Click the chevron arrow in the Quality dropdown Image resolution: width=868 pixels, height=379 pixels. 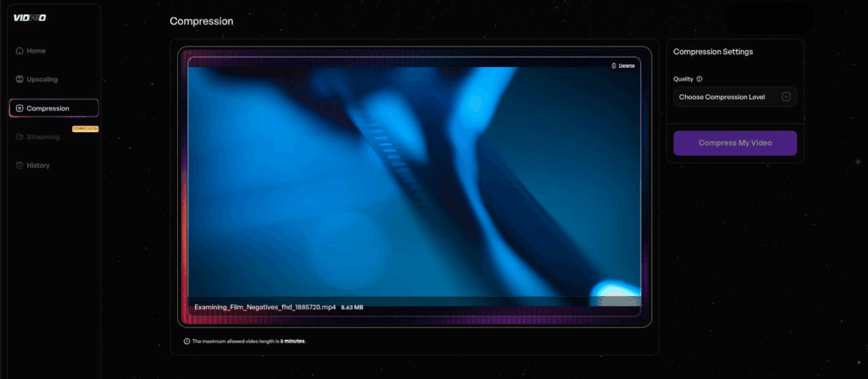click(x=786, y=97)
